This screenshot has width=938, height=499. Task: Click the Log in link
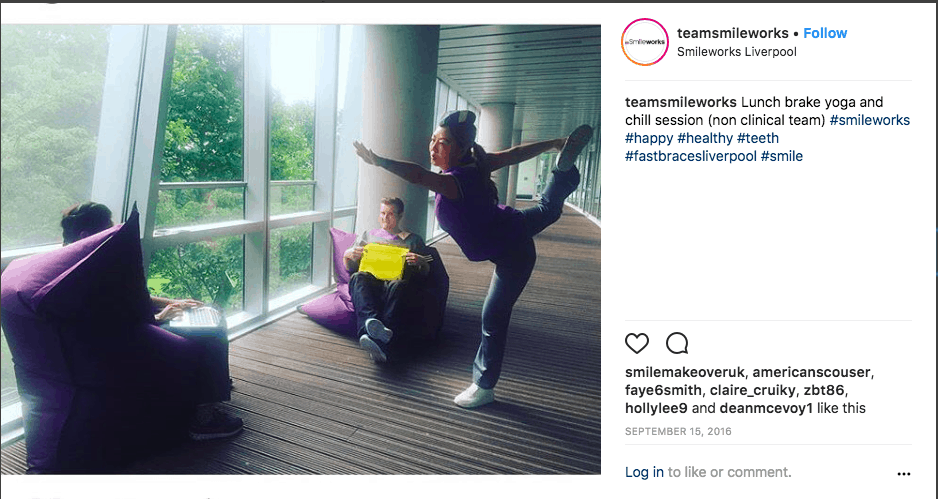[644, 472]
